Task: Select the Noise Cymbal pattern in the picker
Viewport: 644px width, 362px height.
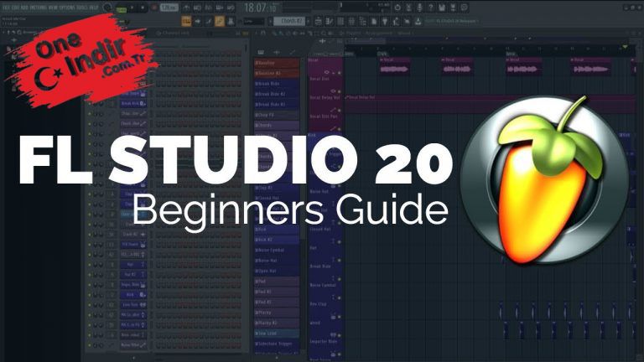Action: 277,250
